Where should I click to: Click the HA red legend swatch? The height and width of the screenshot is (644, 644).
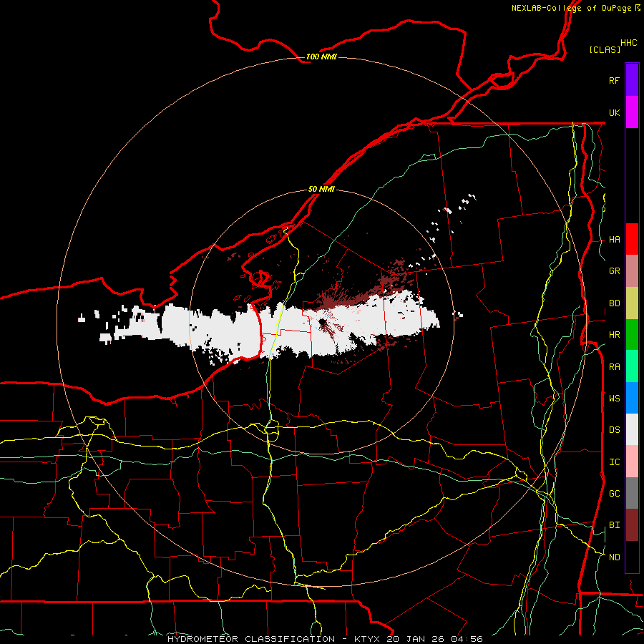click(x=632, y=239)
